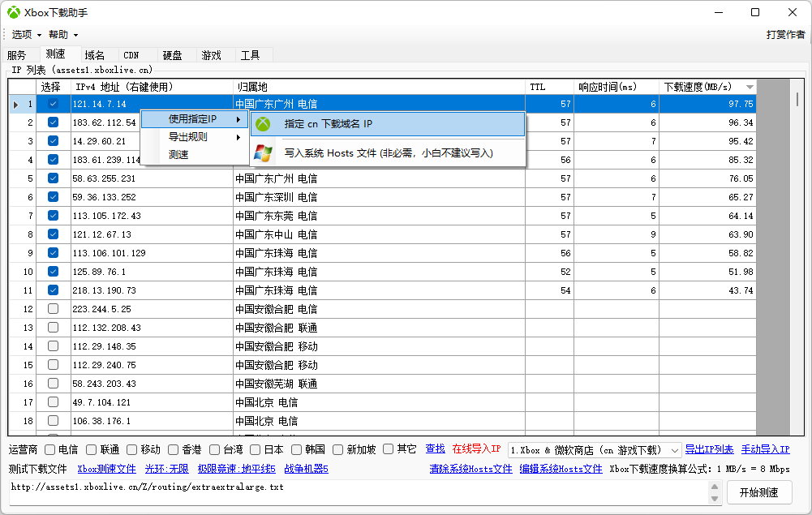Screen dimensions: 812x515
Task: Click Xbox icon next to 指定 cn 下载域名 IP
Action: (264, 124)
